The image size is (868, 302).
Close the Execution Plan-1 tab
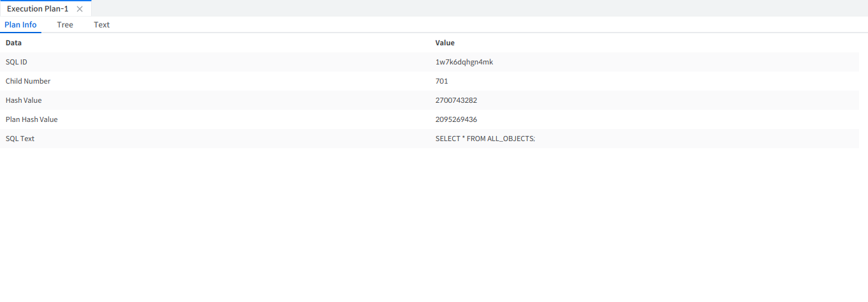coord(80,9)
